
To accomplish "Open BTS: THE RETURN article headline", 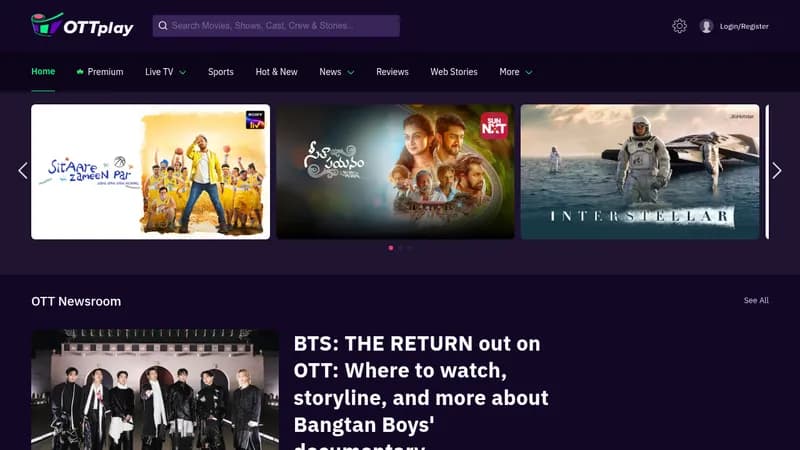I will click(421, 391).
